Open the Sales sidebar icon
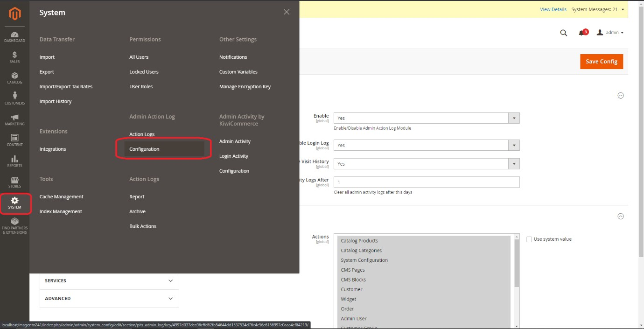The image size is (644, 329). tap(14, 57)
